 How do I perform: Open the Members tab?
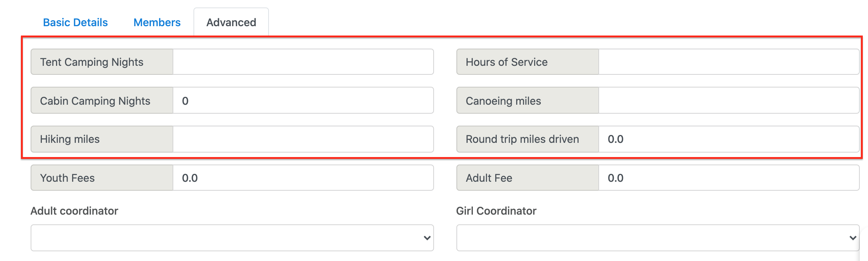tap(157, 22)
